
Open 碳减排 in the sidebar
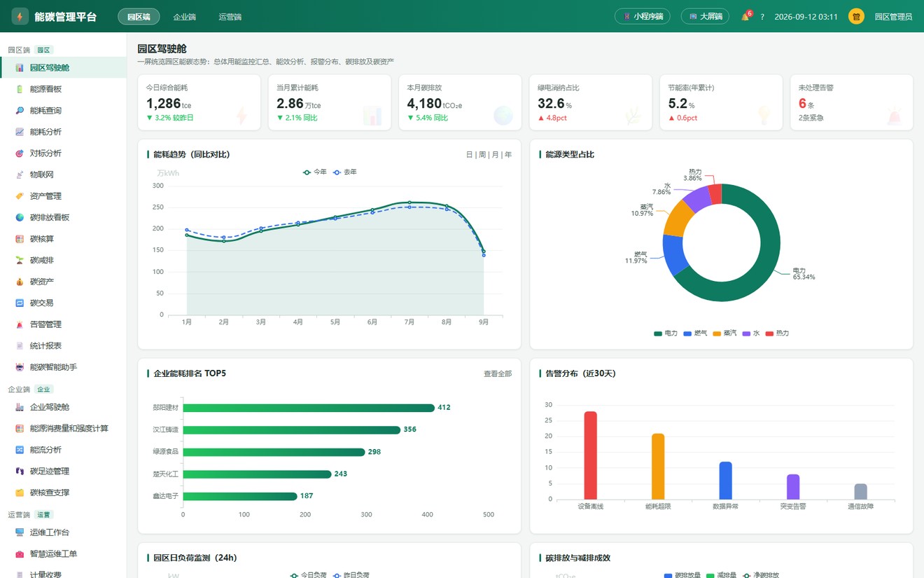point(63,260)
